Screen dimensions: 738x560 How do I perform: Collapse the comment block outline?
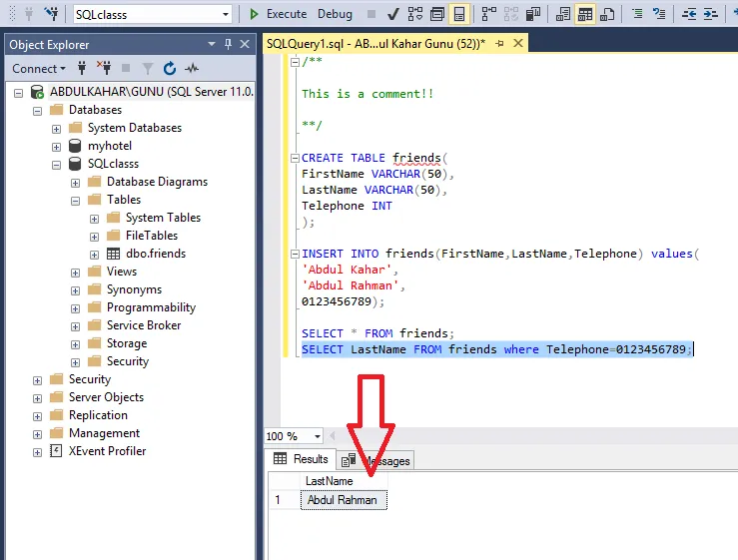[295, 62]
